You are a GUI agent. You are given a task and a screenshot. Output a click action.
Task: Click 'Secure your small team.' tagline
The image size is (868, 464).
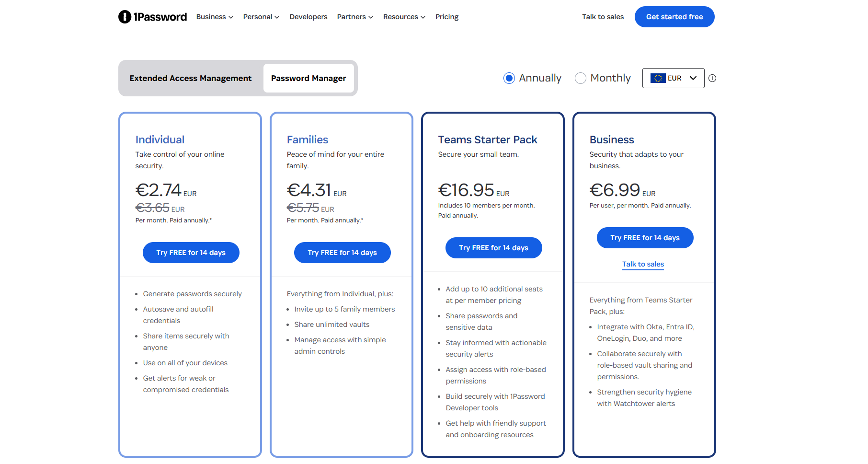tap(479, 154)
